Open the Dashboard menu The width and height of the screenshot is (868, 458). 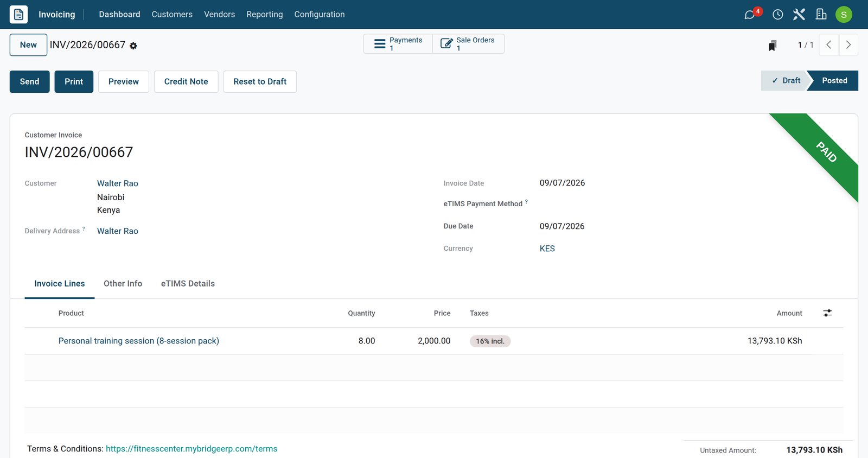pyautogui.click(x=119, y=14)
